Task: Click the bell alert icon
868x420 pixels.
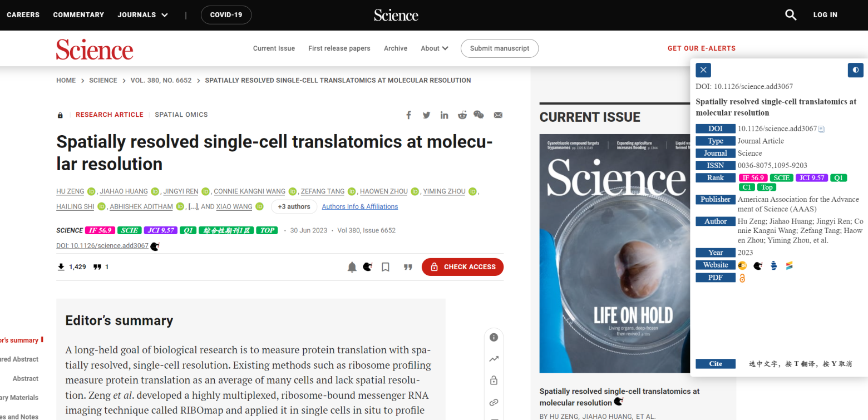Action: 352,267
